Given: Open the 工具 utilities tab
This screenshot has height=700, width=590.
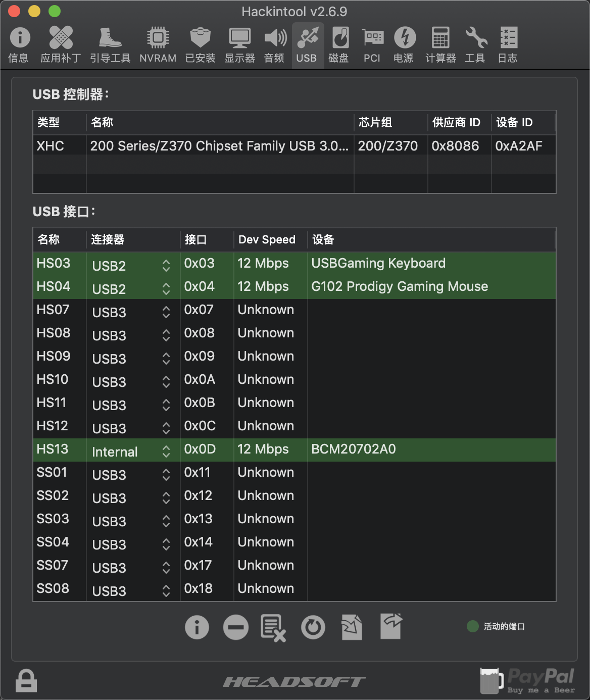Looking at the screenshot, I should pos(475,45).
